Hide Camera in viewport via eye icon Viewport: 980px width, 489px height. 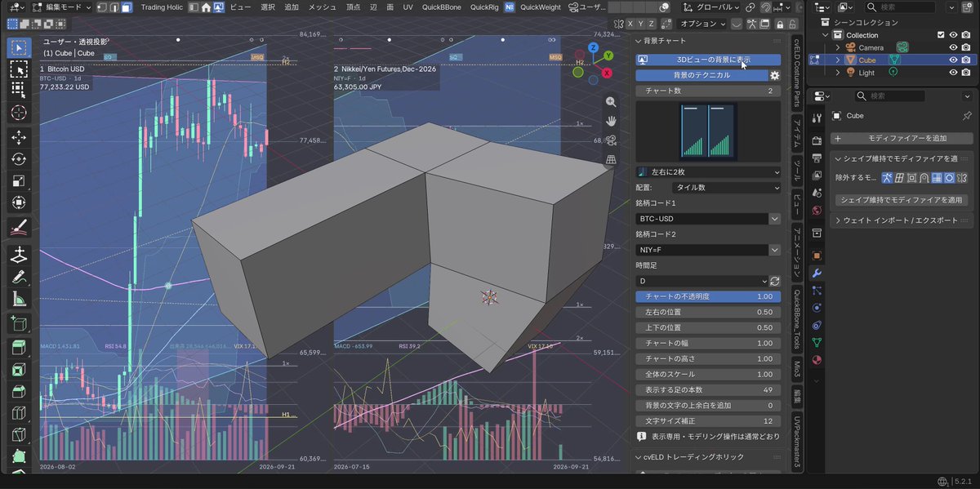[x=953, y=47]
